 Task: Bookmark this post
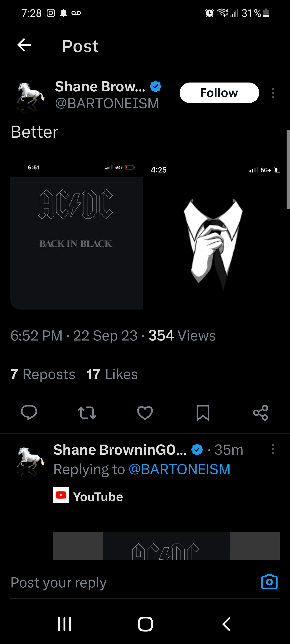coord(203,413)
